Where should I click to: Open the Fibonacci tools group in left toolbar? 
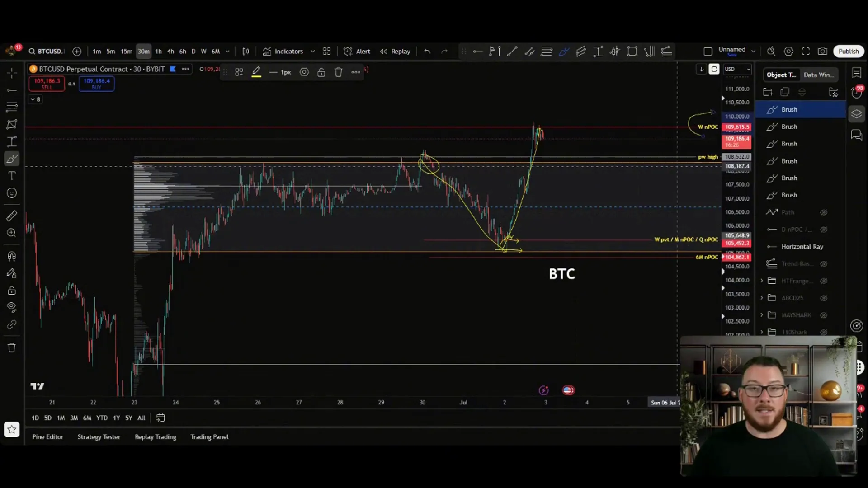[x=12, y=107]
